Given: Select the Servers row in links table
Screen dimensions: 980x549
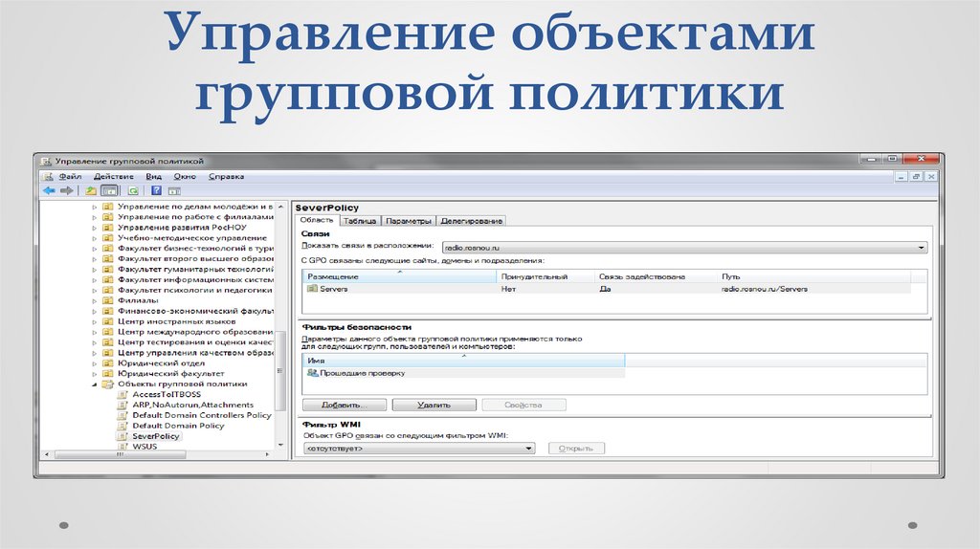Looking at the screenshot, I should 606,289.
